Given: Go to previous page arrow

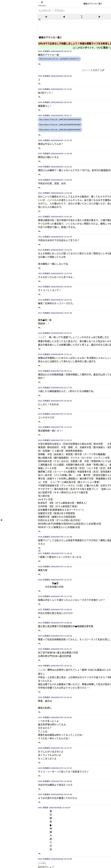Looking at the screenshot, I should (x=64, y=16).
